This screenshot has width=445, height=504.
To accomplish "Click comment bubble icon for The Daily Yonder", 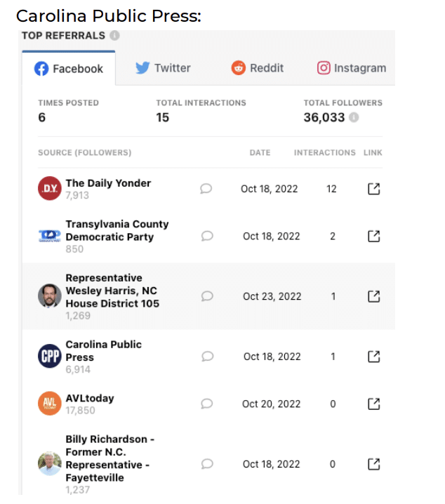I will (x=206, y=189).
